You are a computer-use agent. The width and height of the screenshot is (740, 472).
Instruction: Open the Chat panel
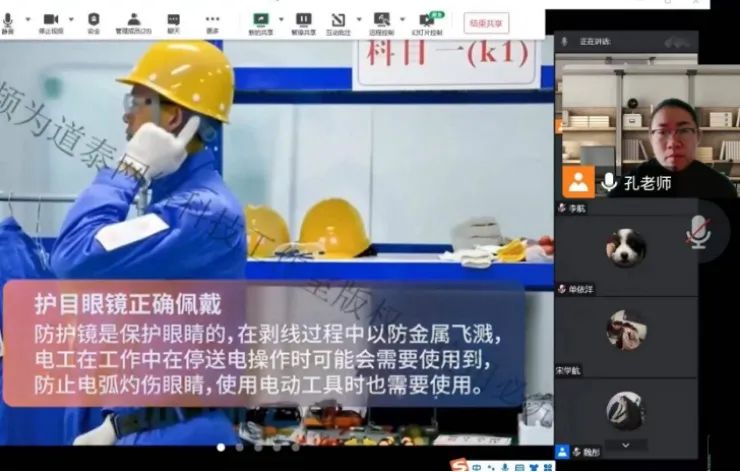(x=173, y=20)
